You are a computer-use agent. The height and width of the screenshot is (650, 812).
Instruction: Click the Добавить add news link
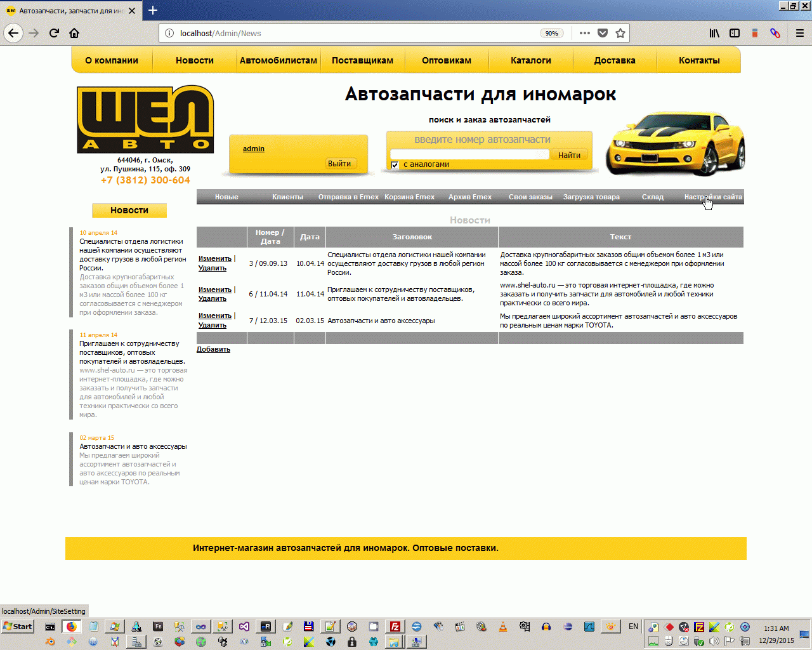pyautogui.click(x=213, y=349)
